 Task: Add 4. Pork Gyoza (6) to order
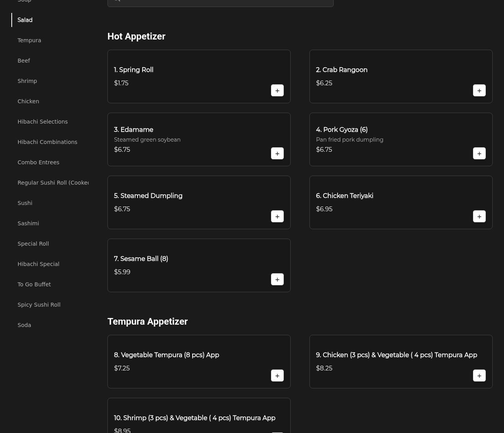click(479, 153)
